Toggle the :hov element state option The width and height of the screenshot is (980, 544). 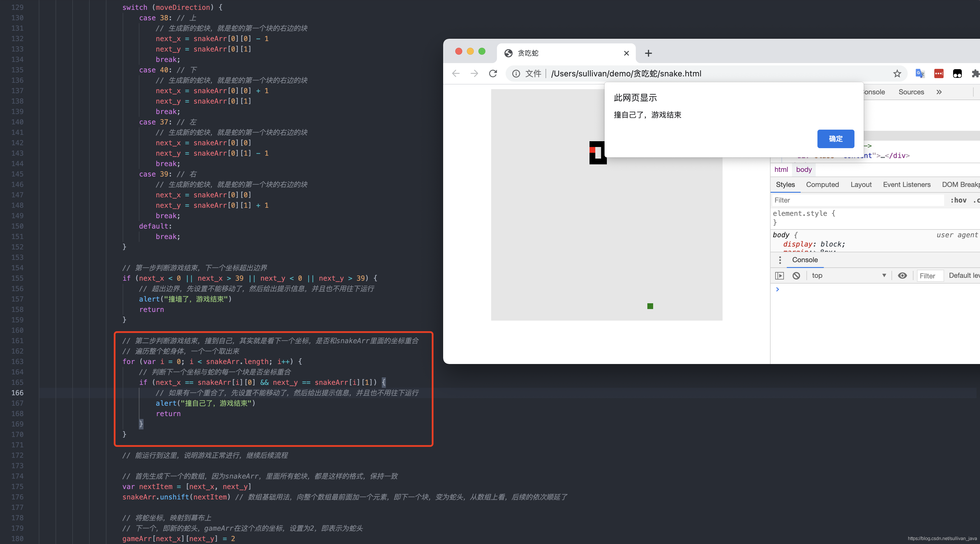(x=958, y=200)
